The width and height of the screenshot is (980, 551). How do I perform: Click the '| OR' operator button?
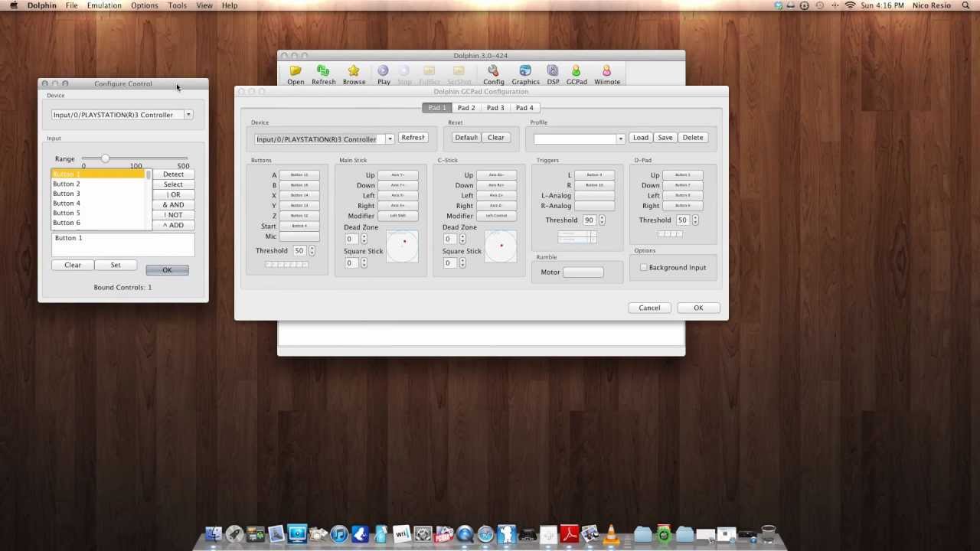click(173, 194)
